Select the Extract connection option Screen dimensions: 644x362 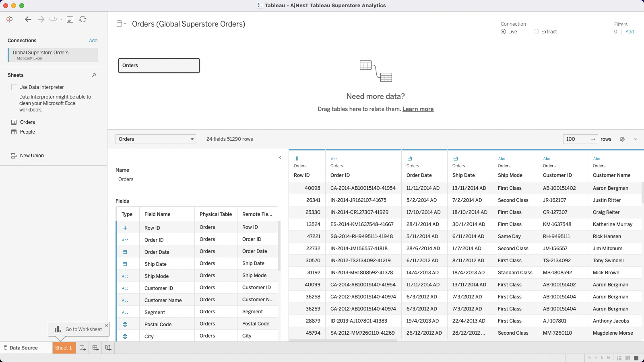[537, 32]
